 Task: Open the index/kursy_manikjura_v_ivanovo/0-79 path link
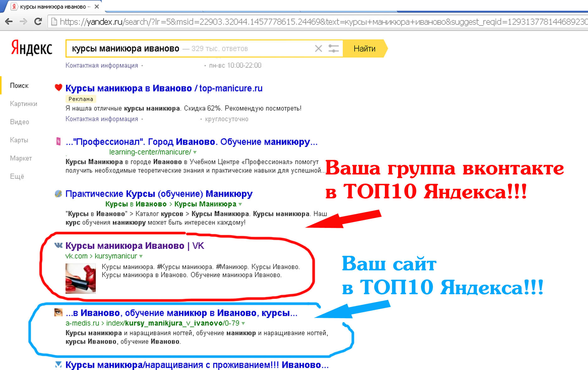[x=173, y=323]
